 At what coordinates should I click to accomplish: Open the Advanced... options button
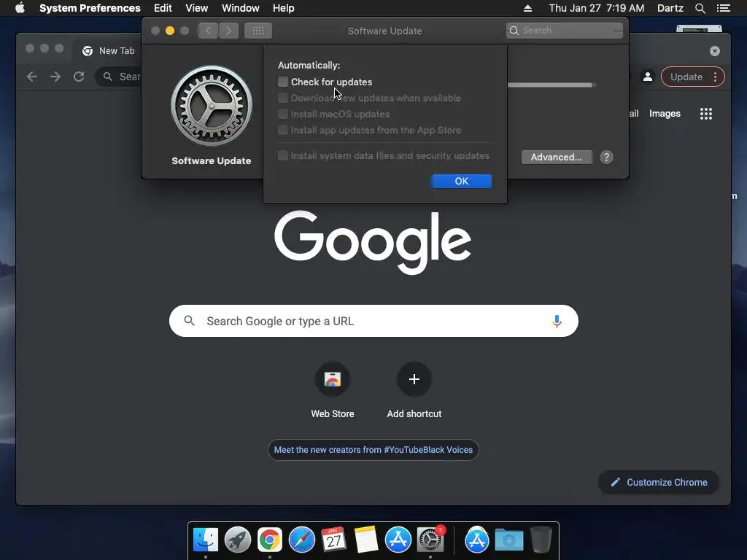coord(557,157)
